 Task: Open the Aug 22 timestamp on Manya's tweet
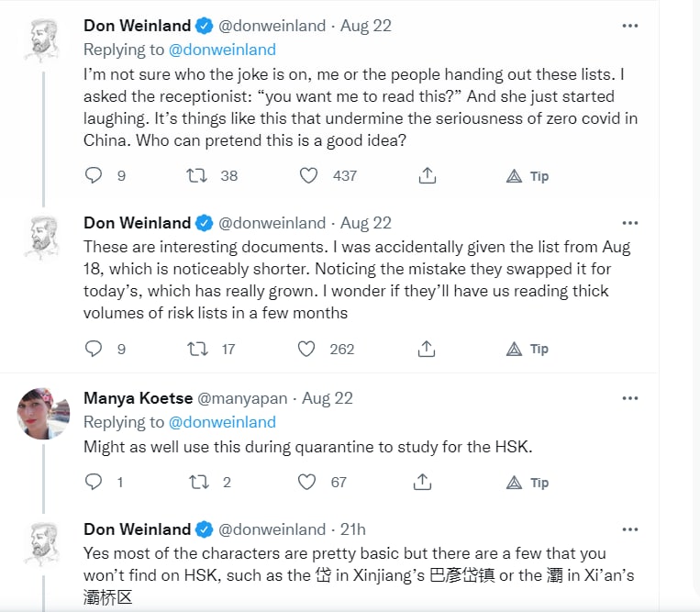pos(328,398)
